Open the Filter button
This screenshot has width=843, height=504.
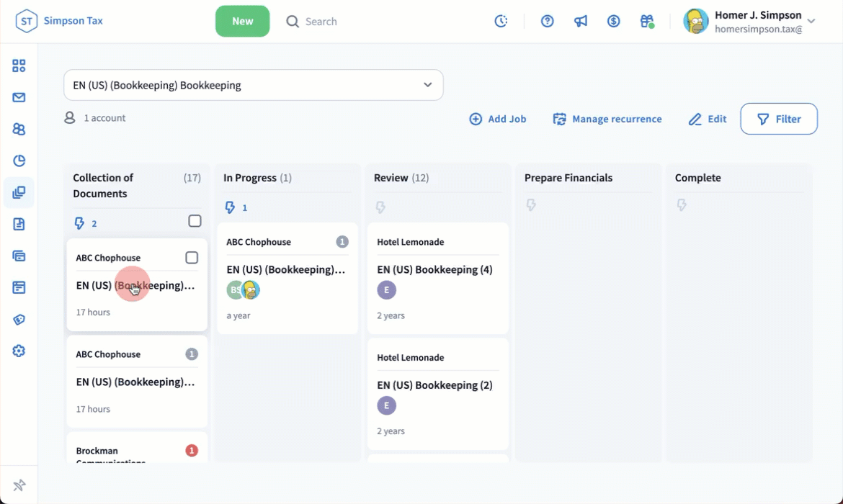click(779, 119)
